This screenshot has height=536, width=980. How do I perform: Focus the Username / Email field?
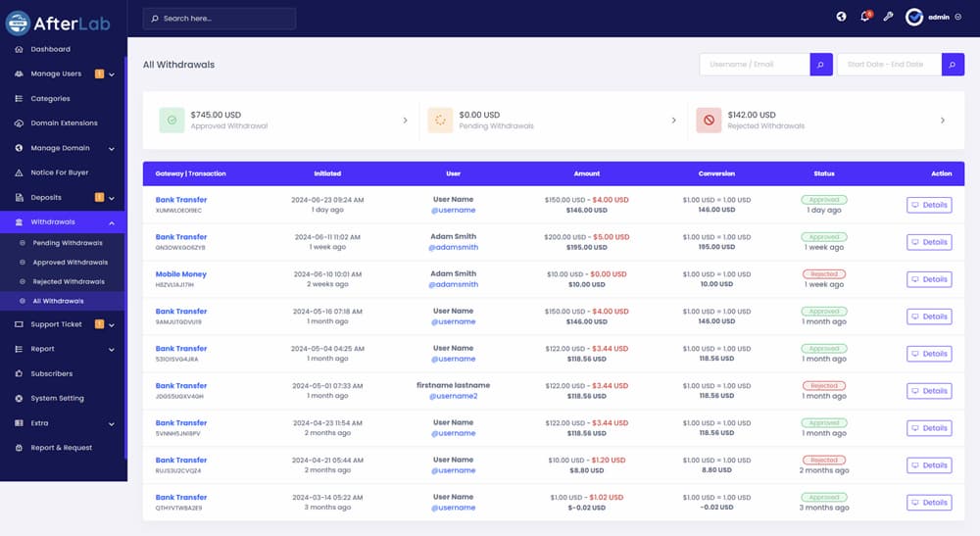coord(755,65)
